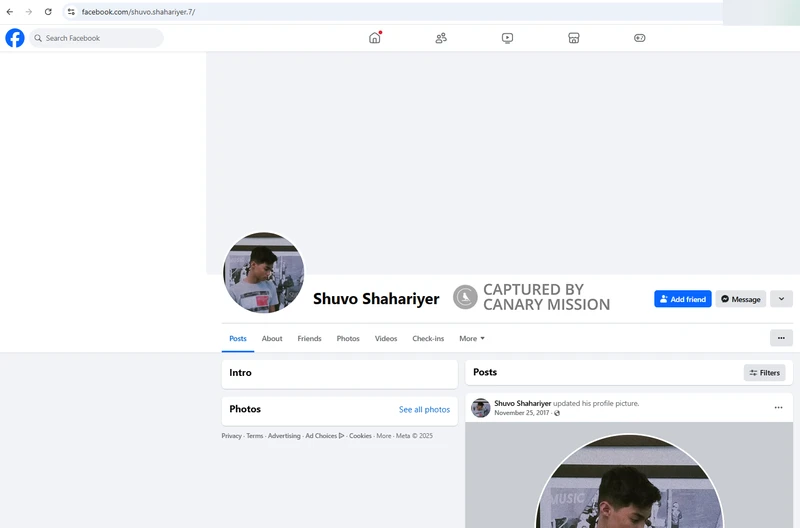The image size is (800, 528).
Task: Click the Intro heading
Action: point(240,372)
